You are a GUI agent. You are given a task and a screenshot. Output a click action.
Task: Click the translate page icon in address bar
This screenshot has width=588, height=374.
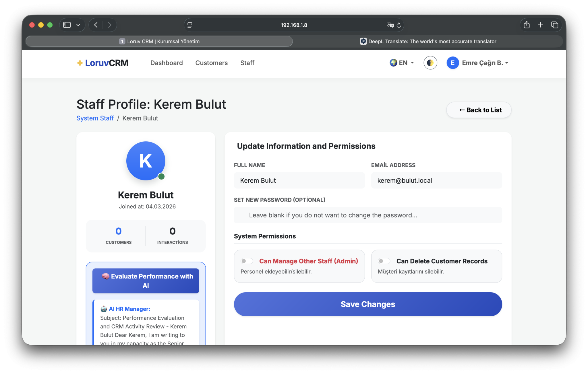pos(390,25)
